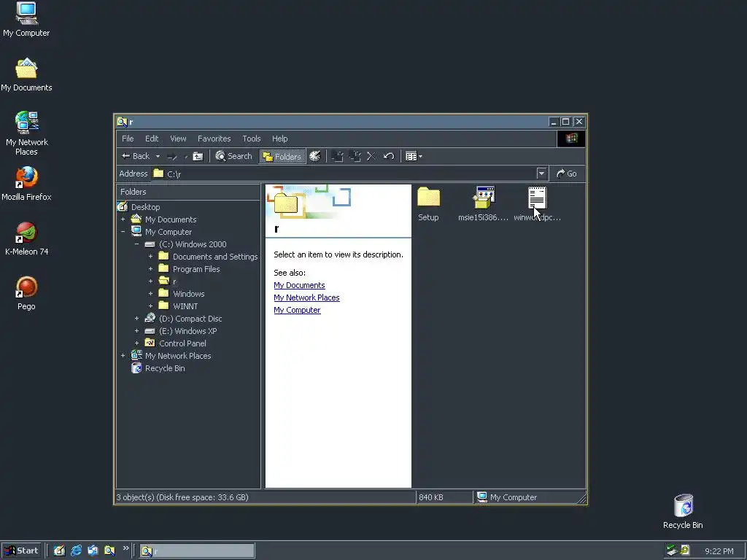The height and width of the screenshot is (560, 747).
Task: Select the r folder in tree
Action: point(174,281)
